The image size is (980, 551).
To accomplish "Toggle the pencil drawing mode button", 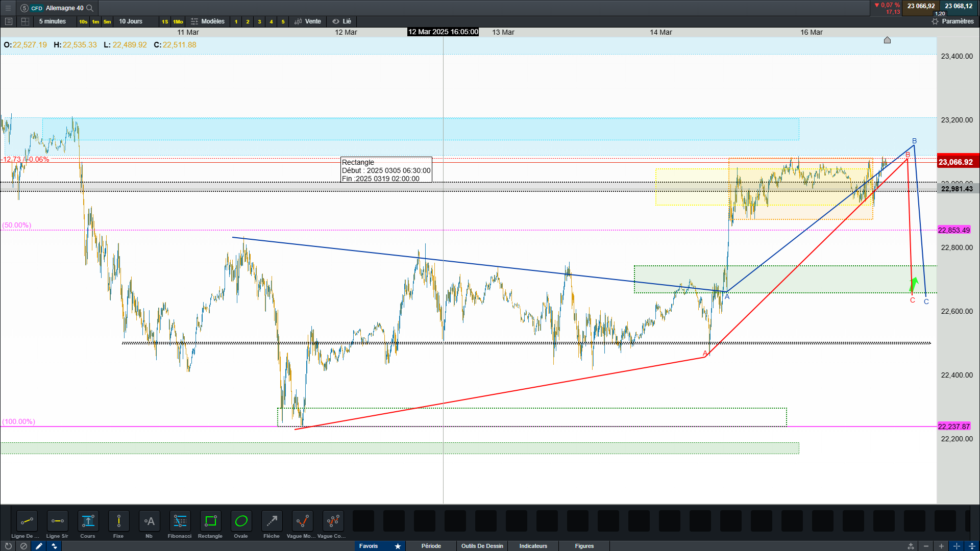I will [x=39, y=546].
